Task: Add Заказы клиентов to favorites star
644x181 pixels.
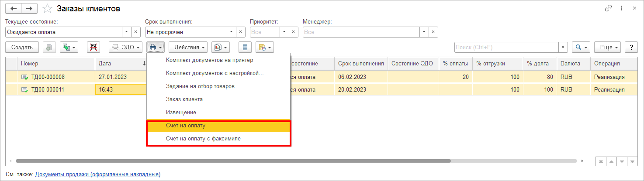Action: 48,8
